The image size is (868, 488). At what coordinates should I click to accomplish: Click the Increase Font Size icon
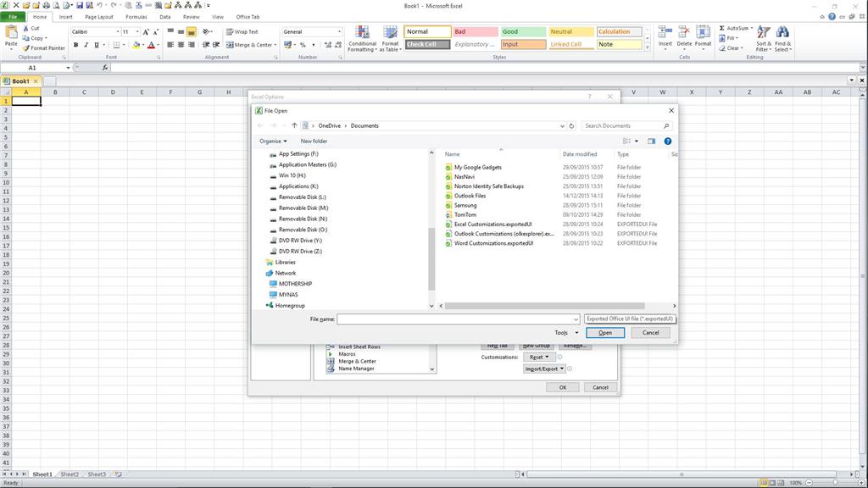[146, 32]
